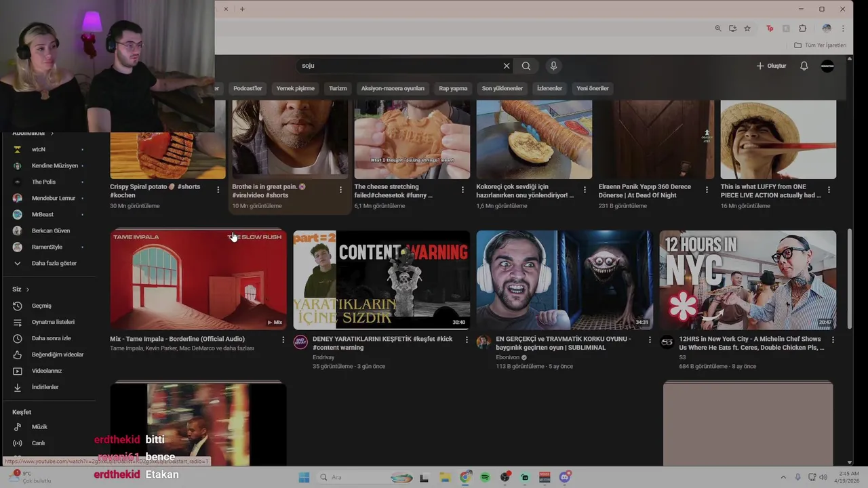
Task: Open options for The cheese stretching short
Action: [x=462, y=190]
